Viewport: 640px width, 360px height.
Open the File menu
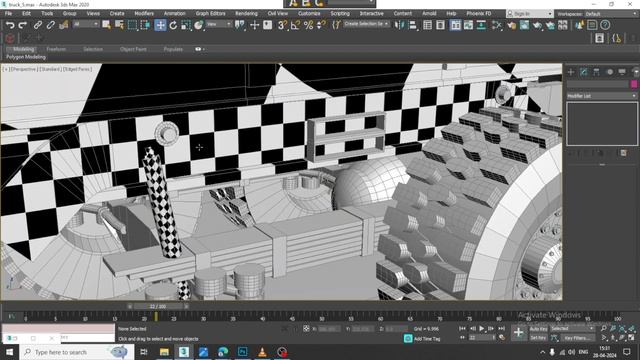(8, 13)
